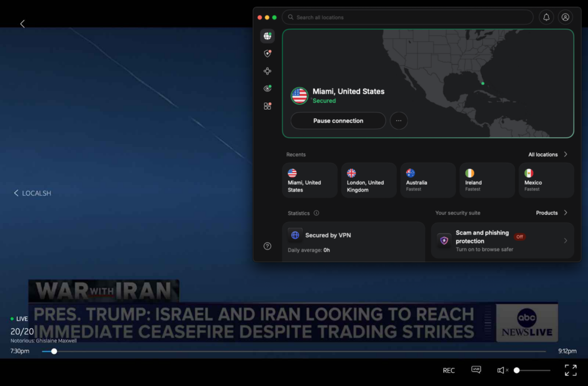Click Daily average: 0h text

[308, 250]
